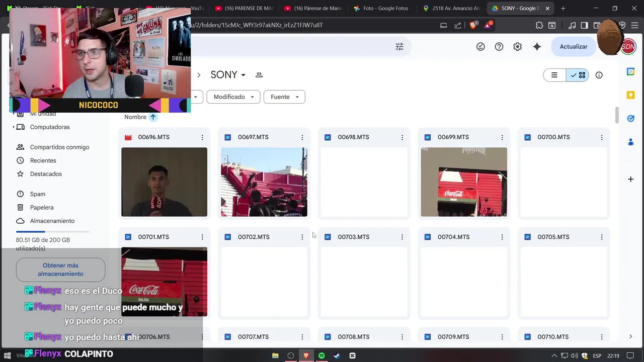
Task: Open File Explorer from the taskbar
Action: click(275, 355)
